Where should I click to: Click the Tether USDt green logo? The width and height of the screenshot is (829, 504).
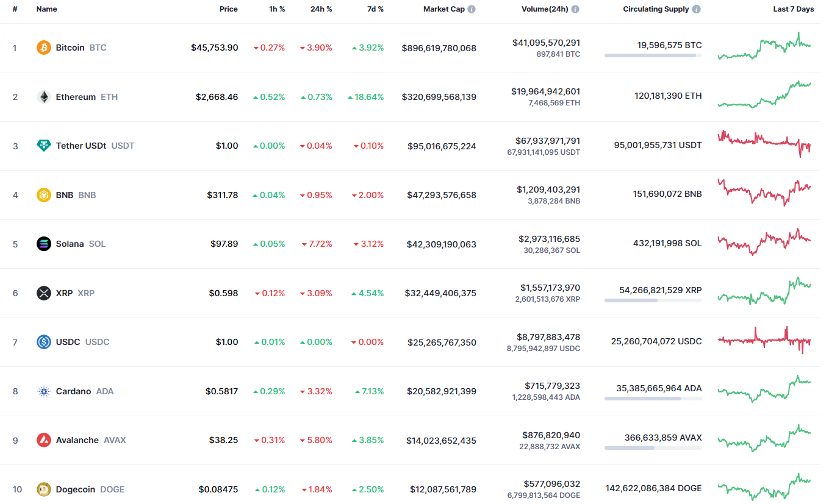tap(44, 146)
